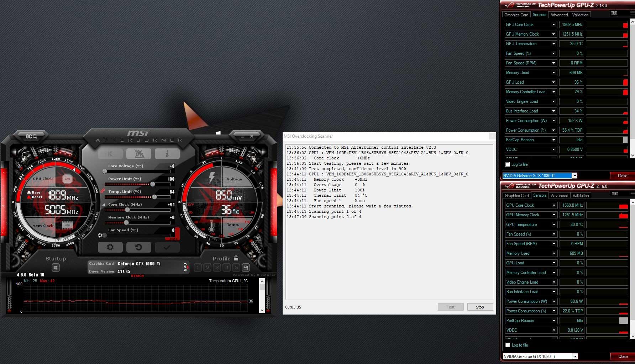Open Advanced tab in top GPU-Z
This screenshot has width=635, height=364.
point(559,15)
